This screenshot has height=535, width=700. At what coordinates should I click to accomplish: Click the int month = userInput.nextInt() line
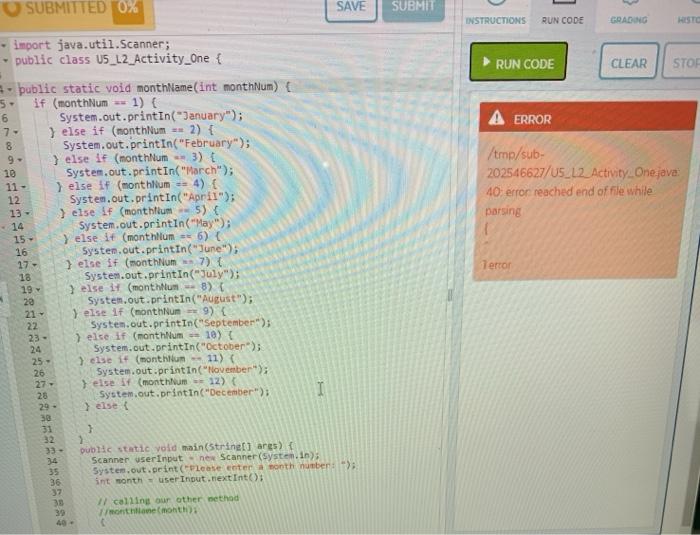pos(179,481)
